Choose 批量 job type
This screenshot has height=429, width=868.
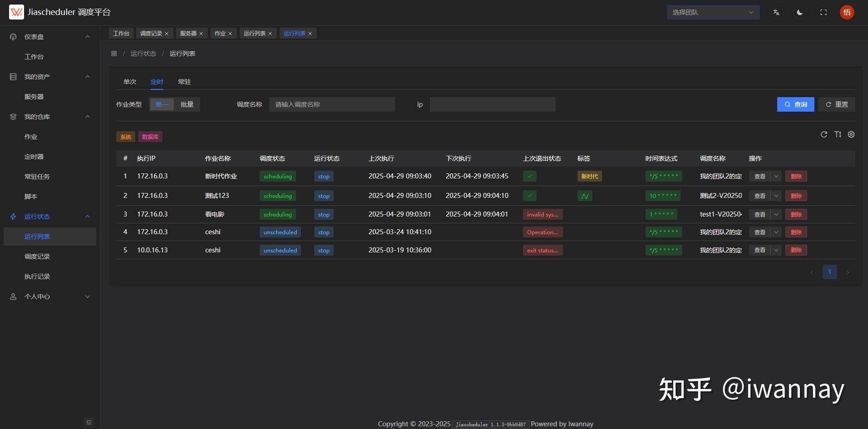tap(187, 104)
